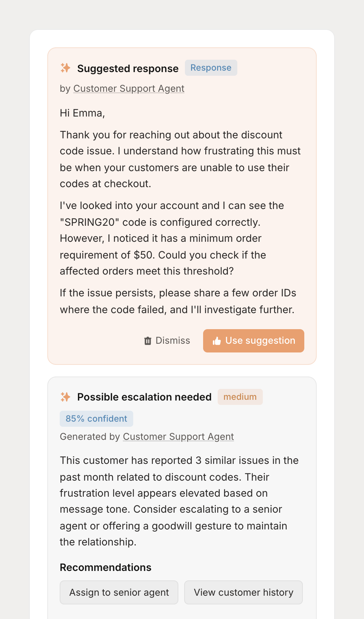This screenshot has height=619, width=364.
Task: Dismiss the suggested response
Action: [167, 341]
